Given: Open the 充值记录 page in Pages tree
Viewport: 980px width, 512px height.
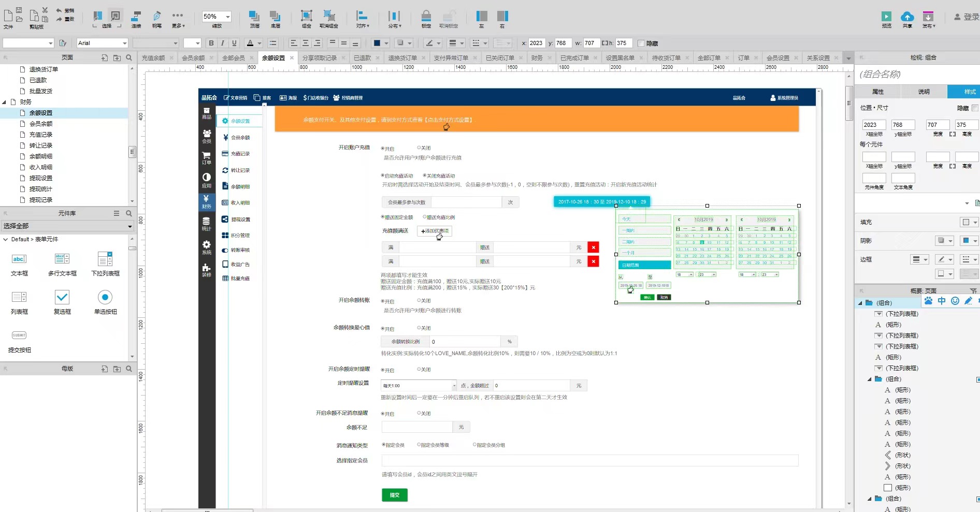Looking at the screenshot, I should [x=41, y=135].
